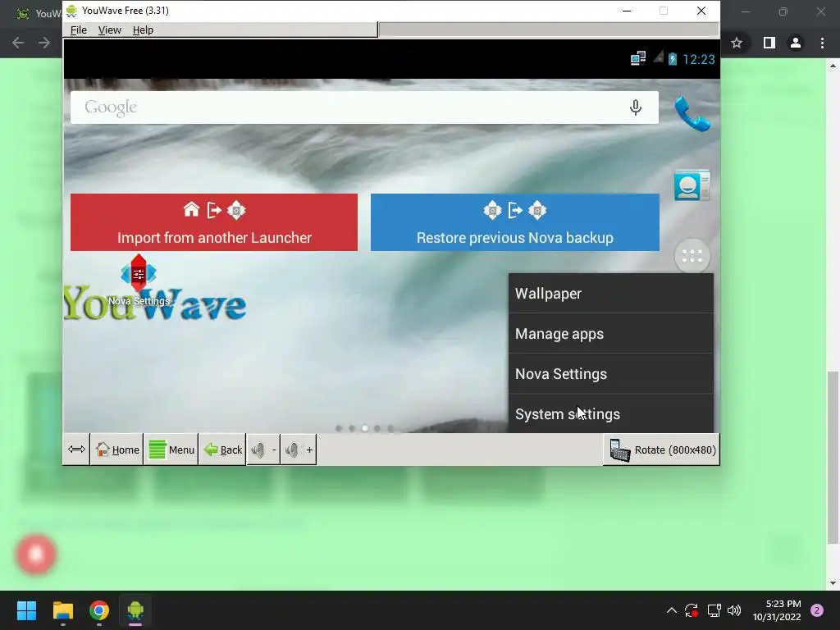Click the Chrome page vertical scrollbar

coord(833,457)
